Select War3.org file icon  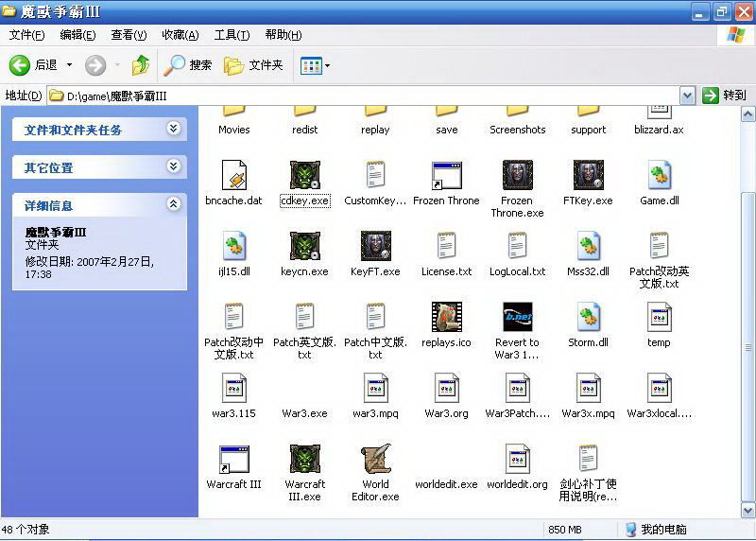(x=446, y=388)
